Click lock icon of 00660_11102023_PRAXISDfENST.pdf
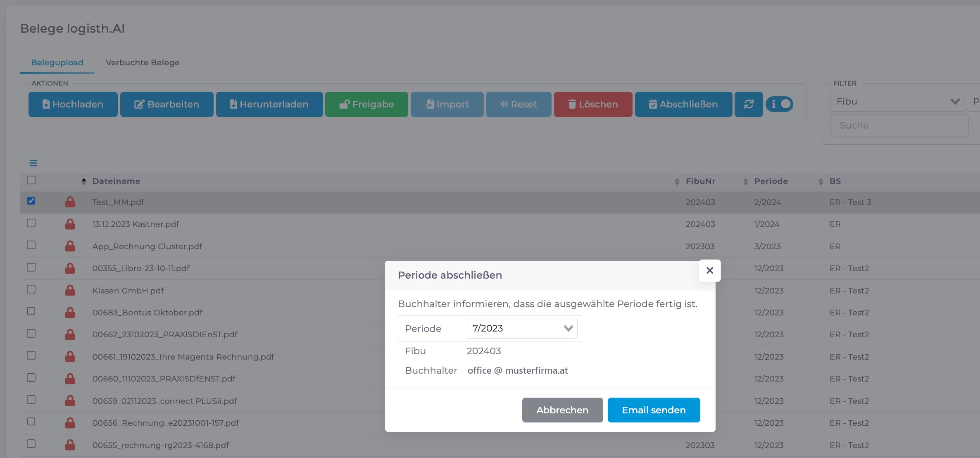This screenshot has width=980, height=458. [x=70, y=379]
